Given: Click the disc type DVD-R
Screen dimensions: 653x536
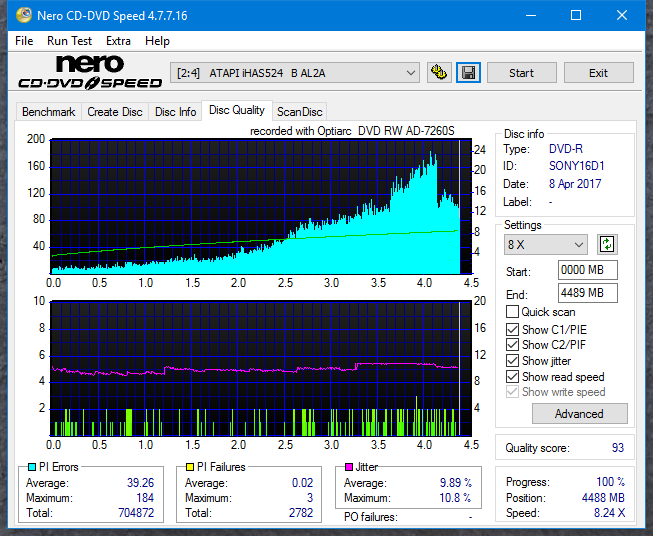Looking at the screenshot, I should tap(566, 149).
